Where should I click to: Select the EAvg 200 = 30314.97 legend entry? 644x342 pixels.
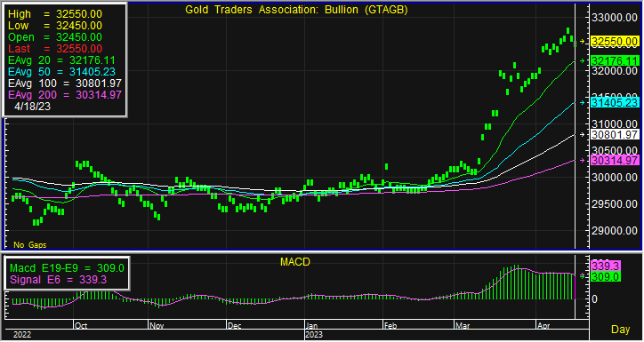(x=65, y=95)
